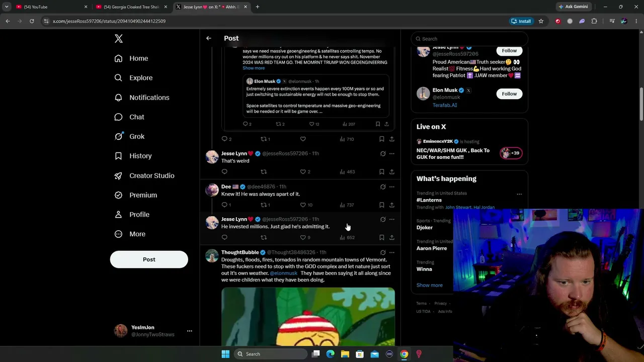644x362 pixels.
Task: Like the quoted Elon Musk post with 12 likes
Action: pos(311,124)
